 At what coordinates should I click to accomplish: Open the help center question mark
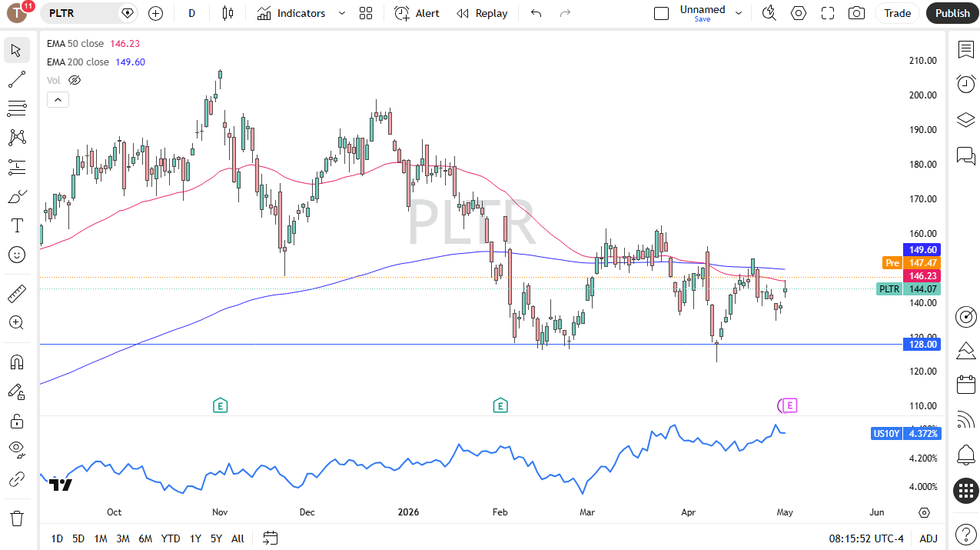point(965,533)
